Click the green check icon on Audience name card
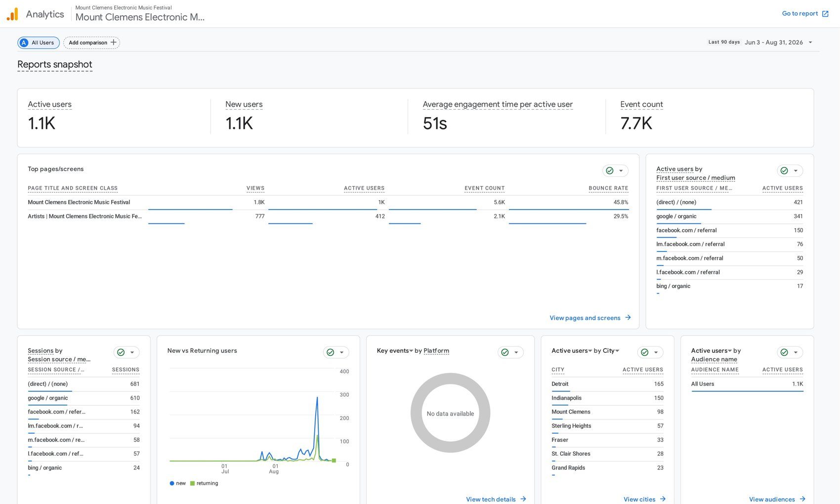This screenshot has width=840, height=504. click(784, 352)
